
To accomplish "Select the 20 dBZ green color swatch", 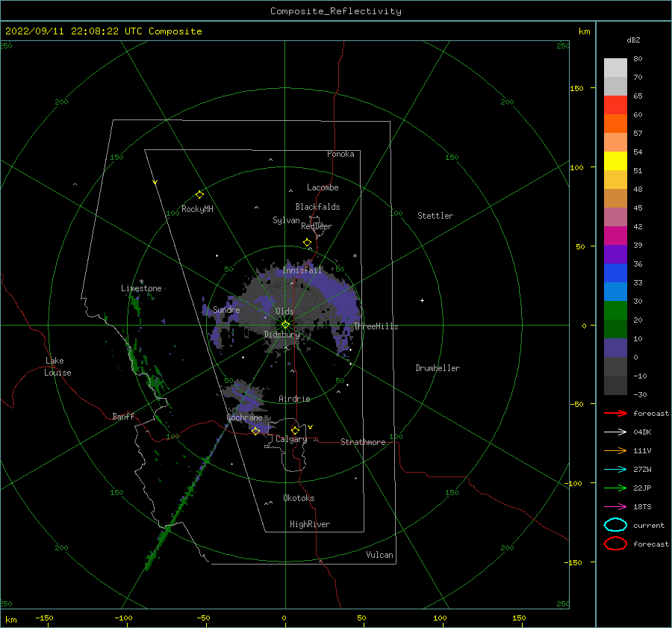I will pos(615,311).
